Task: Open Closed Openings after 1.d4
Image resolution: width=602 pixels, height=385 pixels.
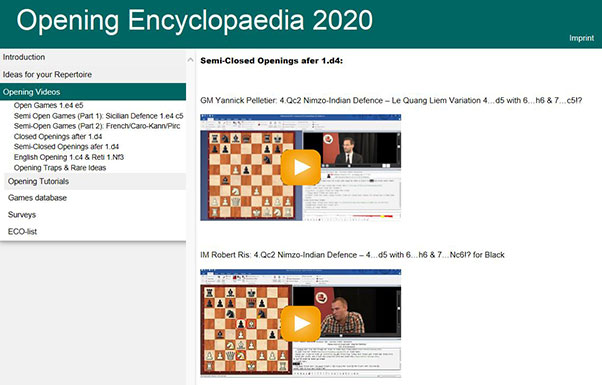Action: [58, 136]
